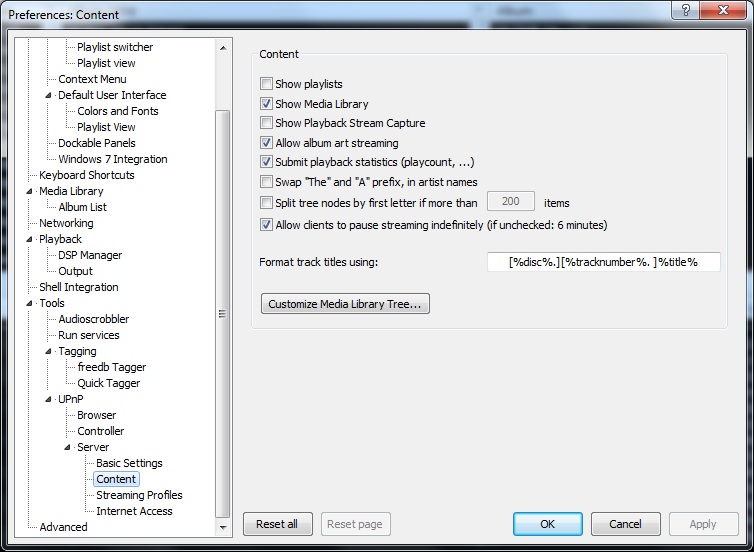Collapse the Server tree node
The image size is (754, 552).
(x=68, y=448)
